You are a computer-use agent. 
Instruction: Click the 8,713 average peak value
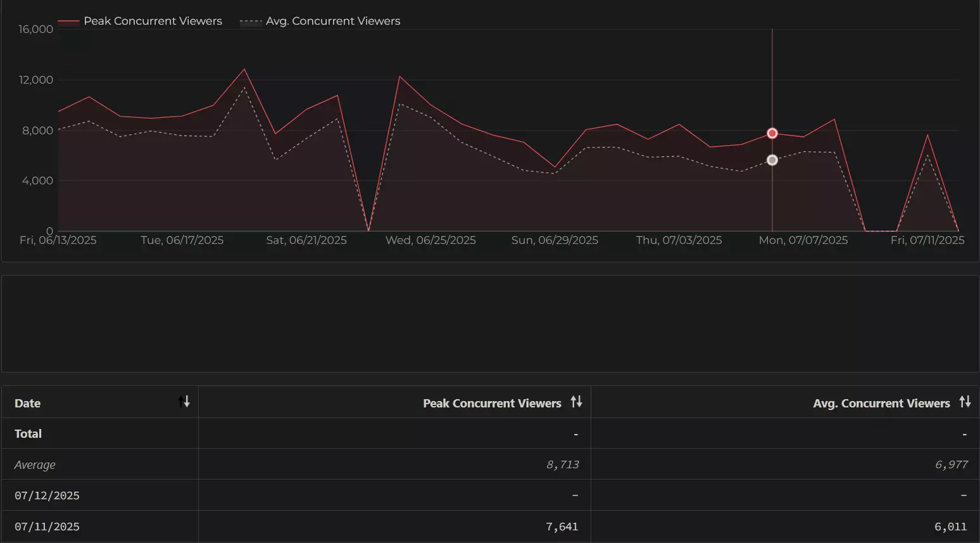pyautogui.click(x=563, y=464)
